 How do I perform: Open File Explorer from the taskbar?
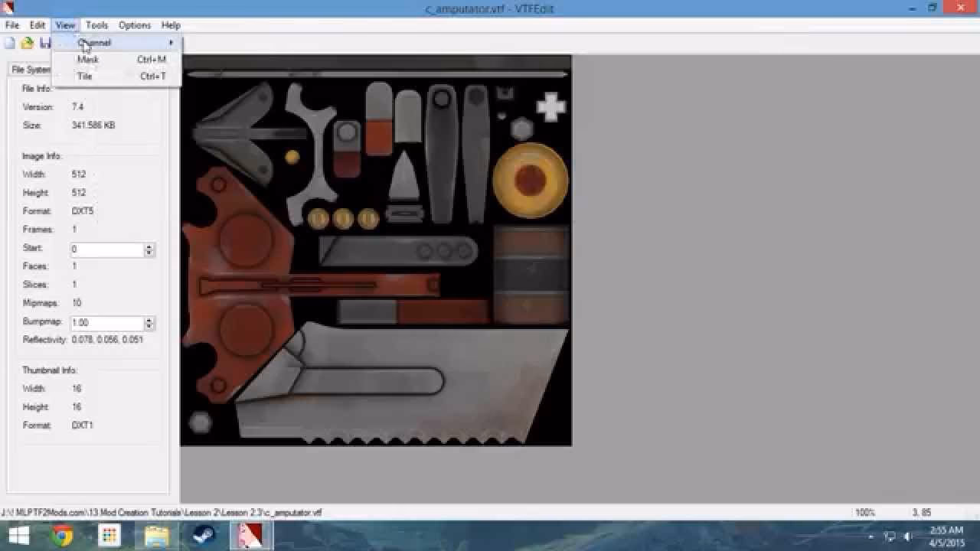pos(156,536)
